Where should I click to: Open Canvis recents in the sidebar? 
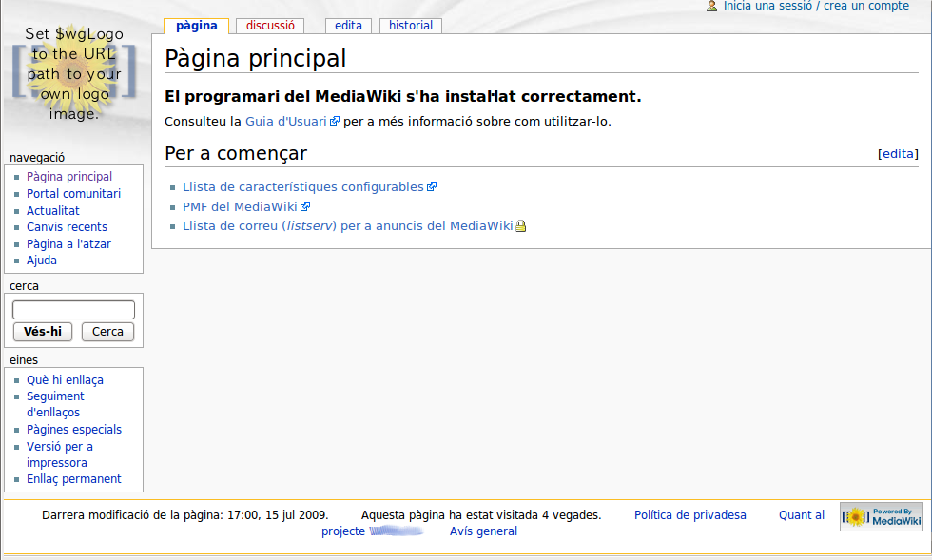68,227
